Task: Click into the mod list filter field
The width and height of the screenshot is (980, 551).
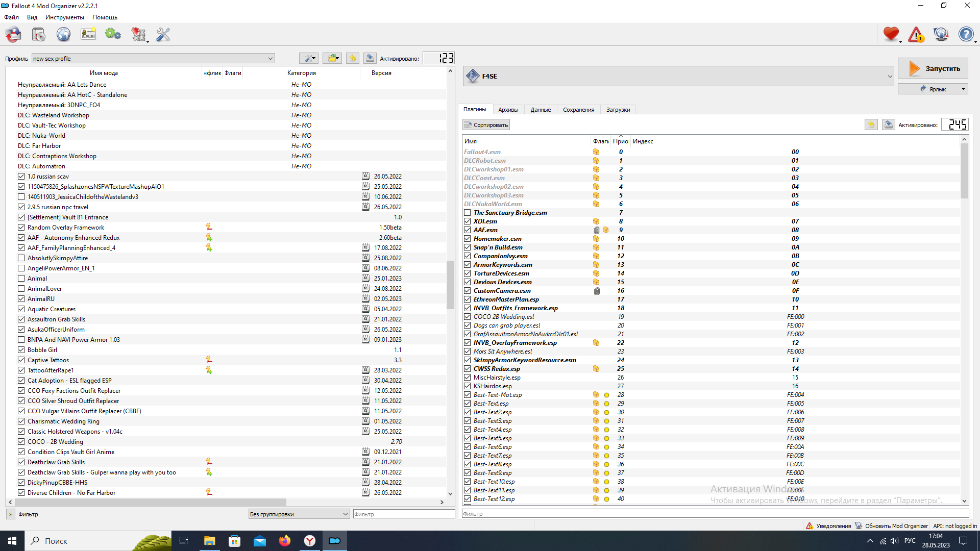Action: click(x=403, y=514)
